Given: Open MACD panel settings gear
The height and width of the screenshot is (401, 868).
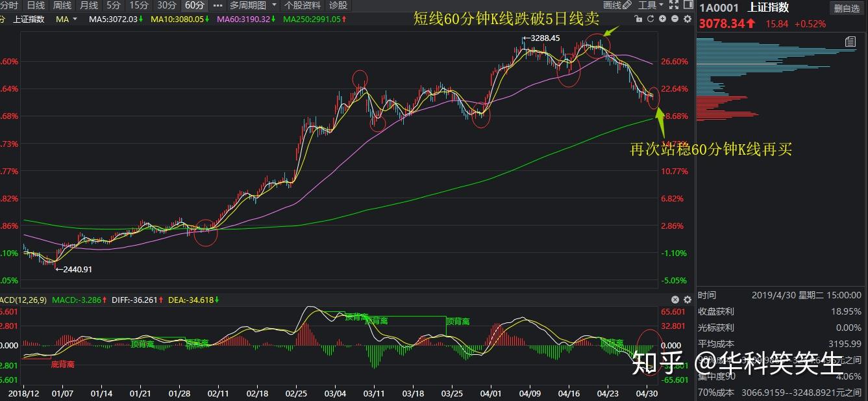Looking at the screenshot, I should tap(687, 300).
